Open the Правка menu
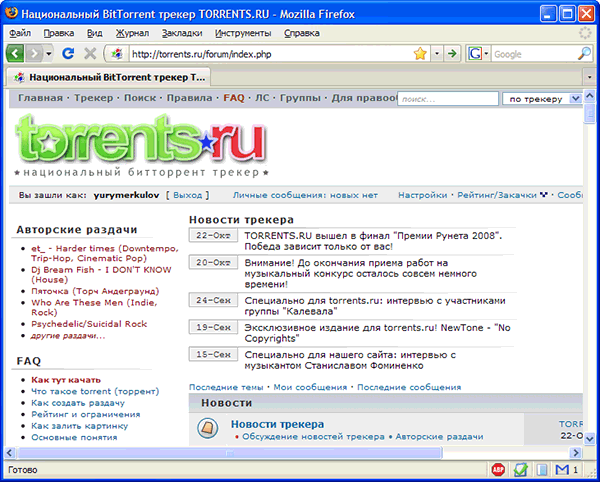Viewport: 600px width, 482px height. pos(59,33)
